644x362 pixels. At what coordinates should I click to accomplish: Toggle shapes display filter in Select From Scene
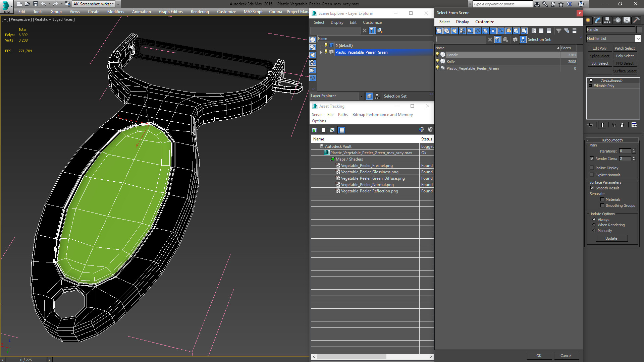click(447, 31)
